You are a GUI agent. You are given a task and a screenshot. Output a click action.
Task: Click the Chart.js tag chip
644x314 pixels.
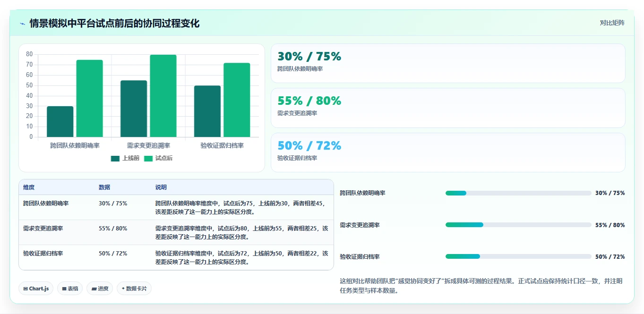(36, 289)
